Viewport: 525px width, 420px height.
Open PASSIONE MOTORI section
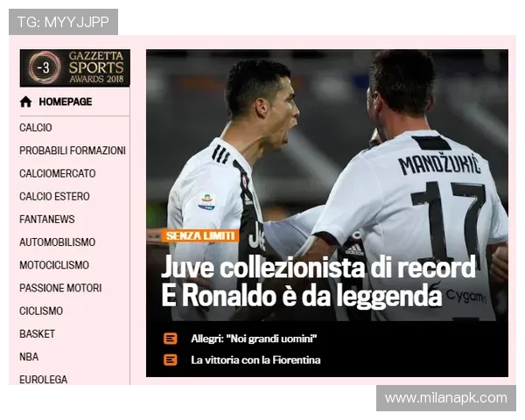[60, 288]
